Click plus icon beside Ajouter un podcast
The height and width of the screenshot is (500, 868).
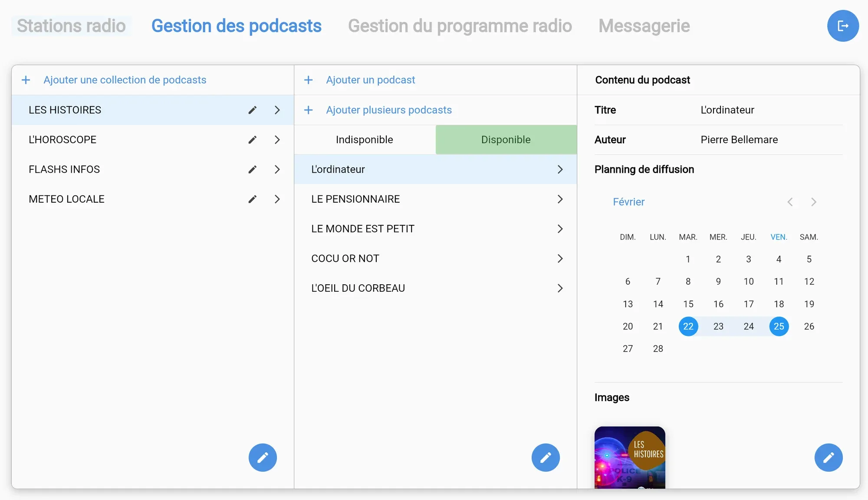[x=309, y=80]
